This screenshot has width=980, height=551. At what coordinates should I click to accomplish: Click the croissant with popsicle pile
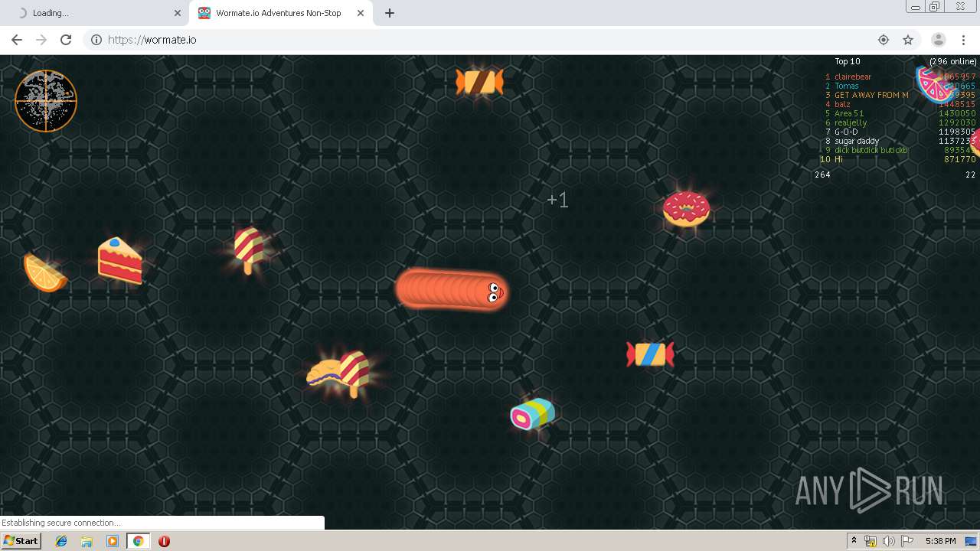pos(338,373)
